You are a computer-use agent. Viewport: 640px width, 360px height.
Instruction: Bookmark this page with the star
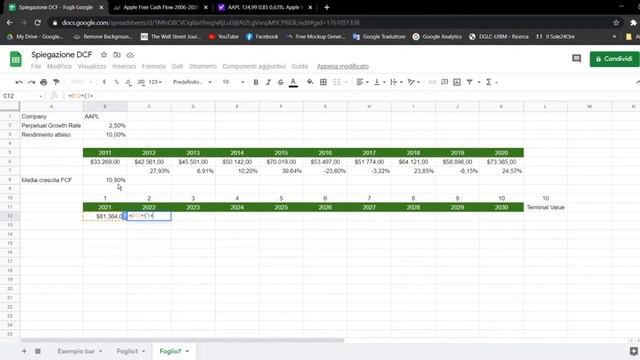pyautogui.click(x=616, y=23)
